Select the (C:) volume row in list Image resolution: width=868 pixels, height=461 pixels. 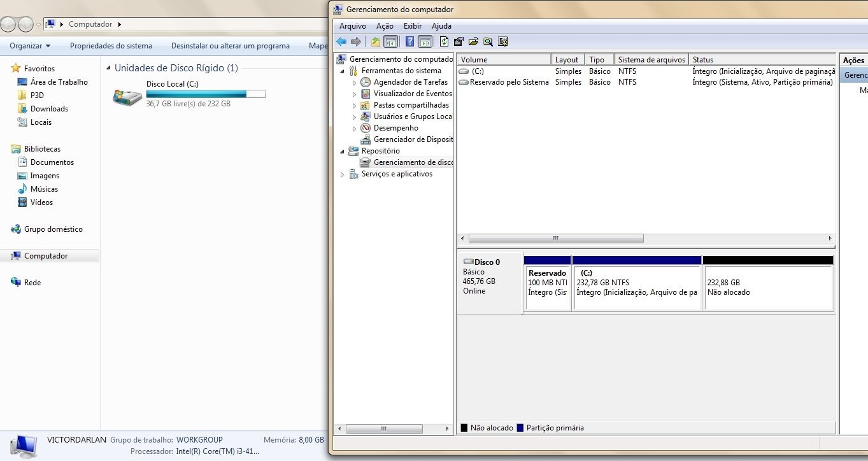point(646,71)
